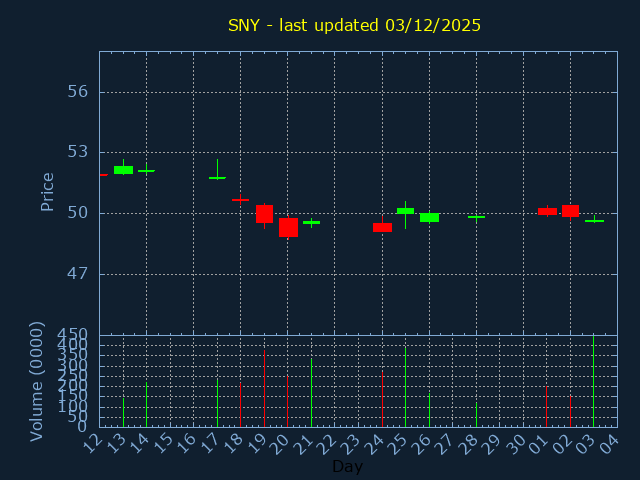Click the green candlestick for day 21
The image size is (640, 480).
coord(311,222)
